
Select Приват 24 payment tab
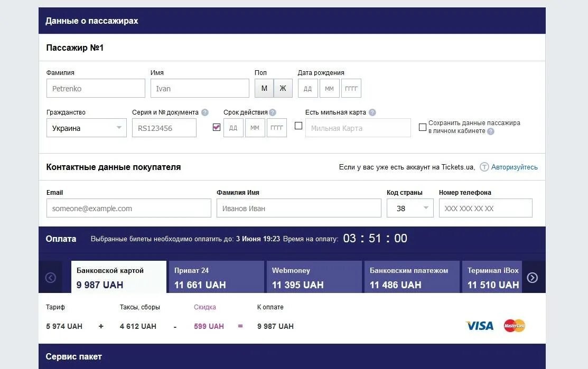tap(217, 277)
